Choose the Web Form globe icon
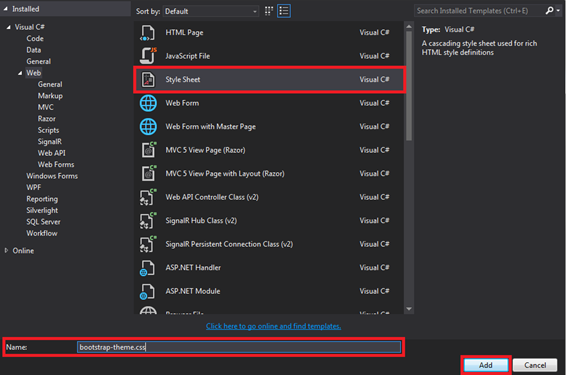This screenshot has height=375, width=566. pyautogui.click(x=148, y=103)
